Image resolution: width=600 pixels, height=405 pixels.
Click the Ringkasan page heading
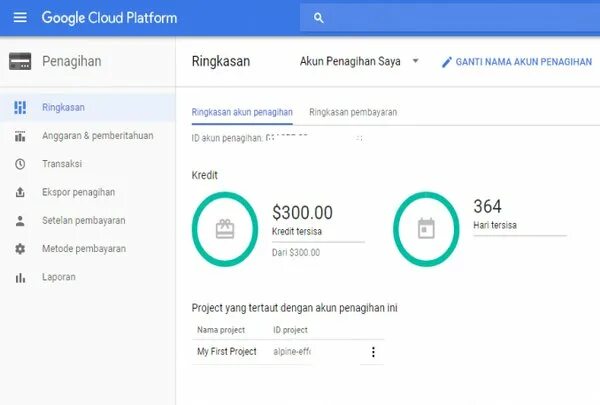[221, 61]
